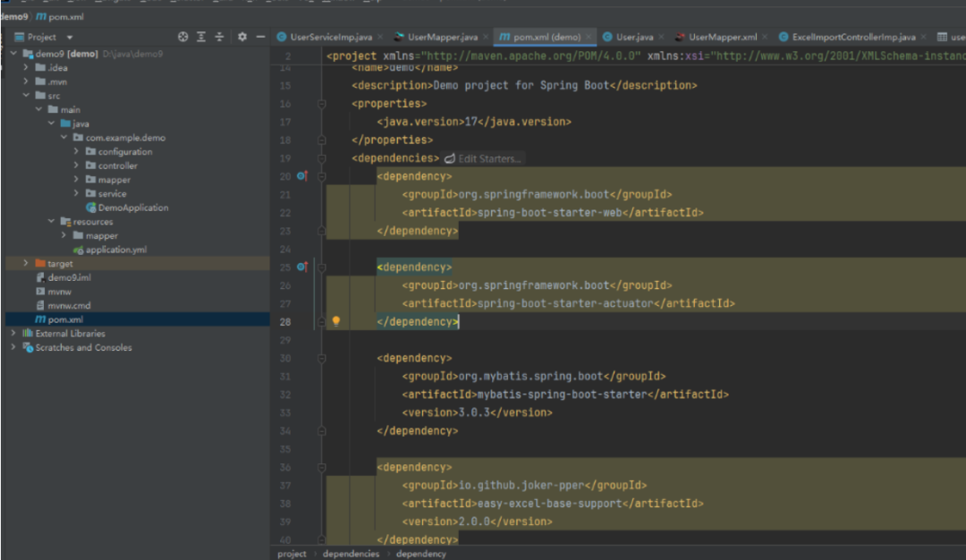Viewport: 966px width, 560px height.
Task: Select the mapper folder under resources
Action: point(102,235)
